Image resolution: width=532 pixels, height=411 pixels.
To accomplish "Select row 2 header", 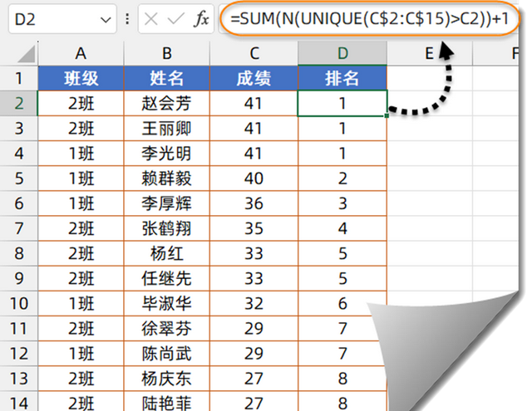I will [18, 103].
